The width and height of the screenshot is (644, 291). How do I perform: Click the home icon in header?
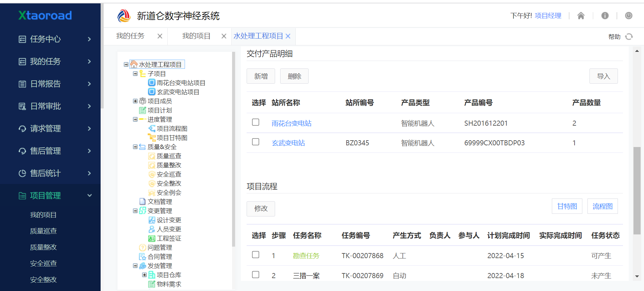[x=581, y=16]
